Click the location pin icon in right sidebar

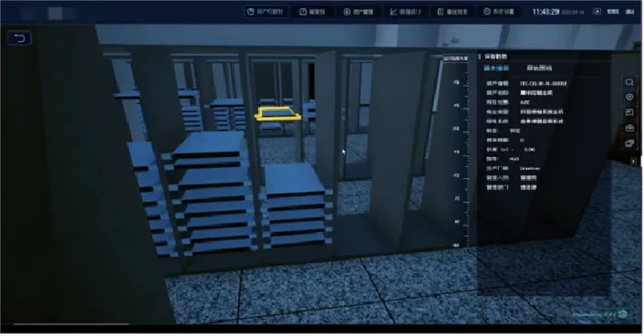[630, 97]
